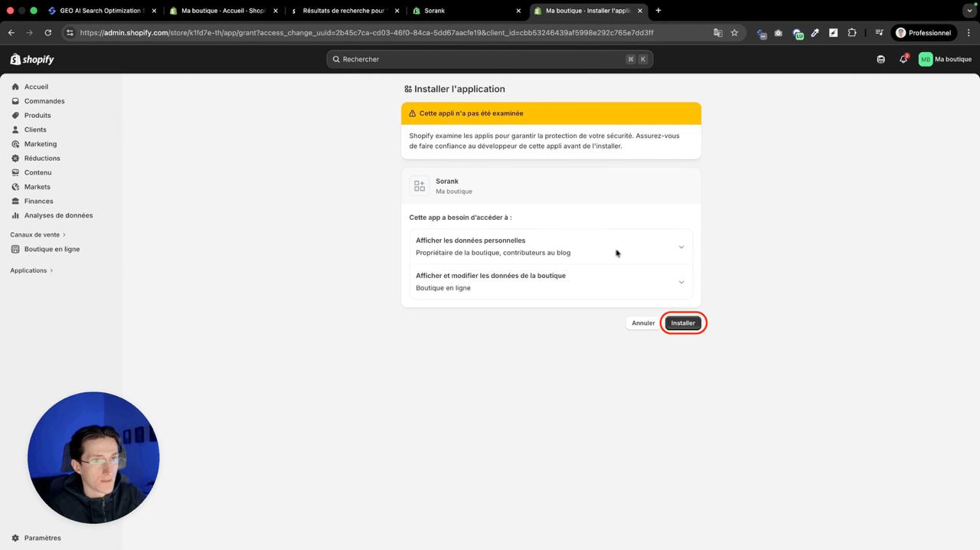This screenshot has width=980, height=550.
Task: Open the Finances section
Action: [x=38, y=201]
